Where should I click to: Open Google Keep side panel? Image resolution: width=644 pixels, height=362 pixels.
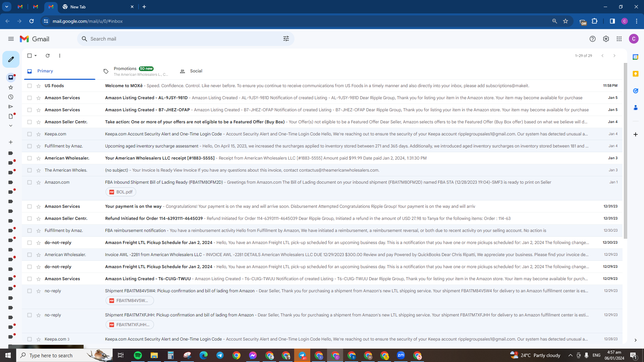[635, 74]
